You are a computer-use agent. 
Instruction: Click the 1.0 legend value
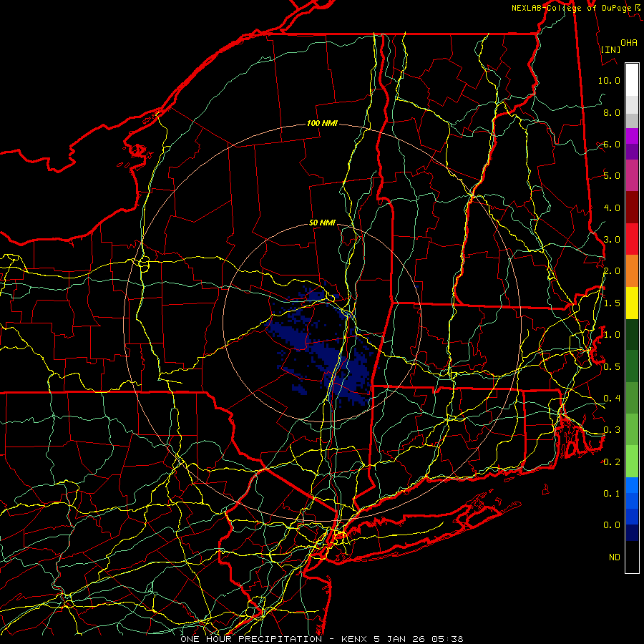click(612, 335)
